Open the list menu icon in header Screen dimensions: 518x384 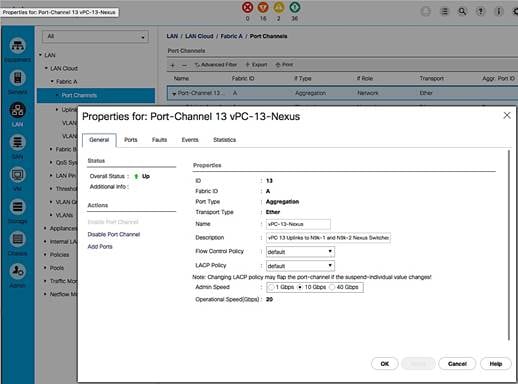tap(444, 12)
